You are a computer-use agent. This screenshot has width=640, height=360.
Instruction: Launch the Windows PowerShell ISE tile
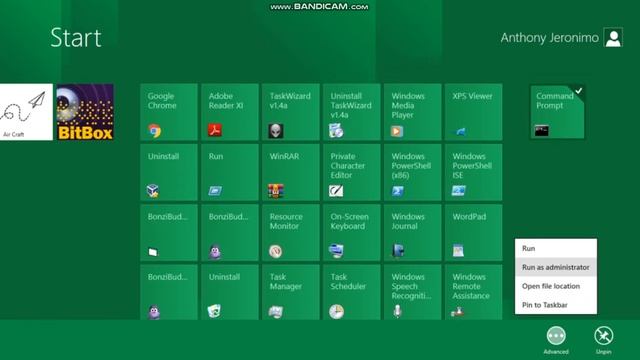(473, 172)
